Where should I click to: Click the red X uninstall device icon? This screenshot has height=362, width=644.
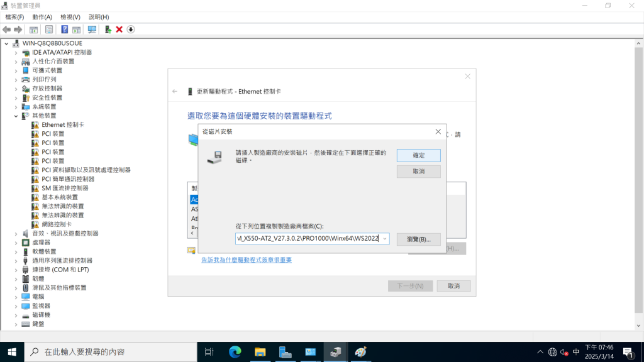119,30
